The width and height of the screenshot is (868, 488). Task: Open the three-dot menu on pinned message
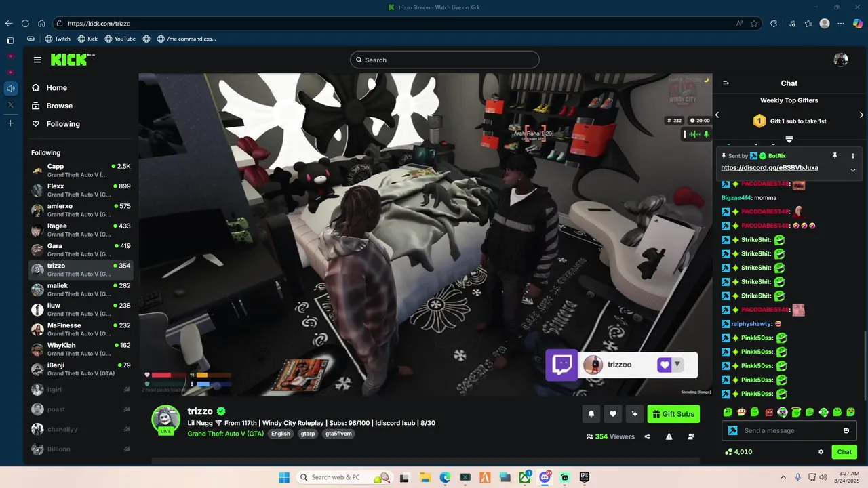click(853, 156)
